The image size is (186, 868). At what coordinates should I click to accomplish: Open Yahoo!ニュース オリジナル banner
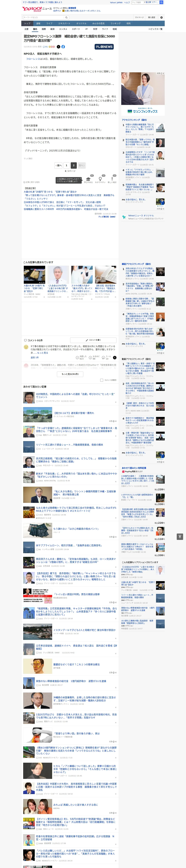(143, 217)
